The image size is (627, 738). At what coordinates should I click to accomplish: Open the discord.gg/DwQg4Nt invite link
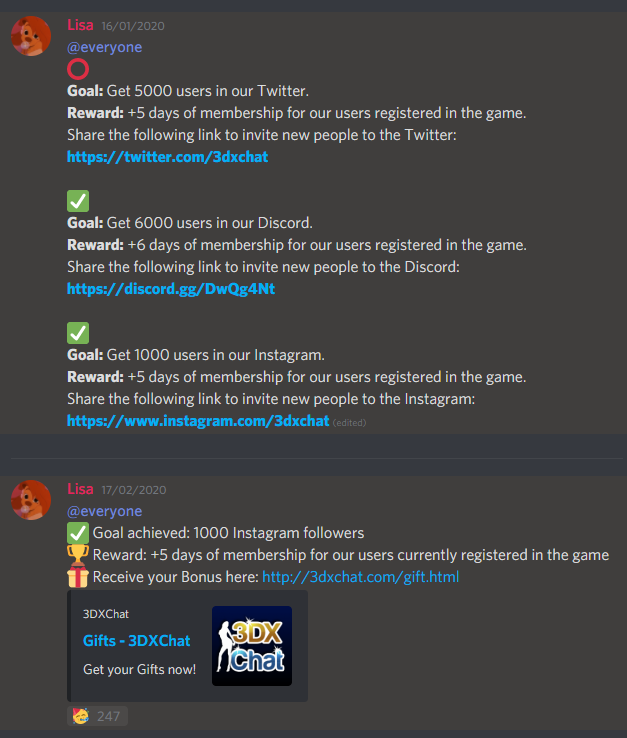pos(171,289)
